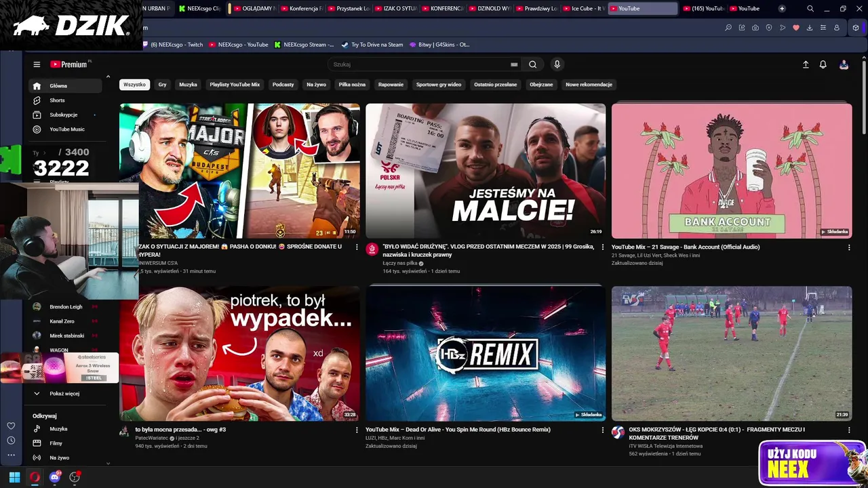Screen dimensions: 868x488
Task: Click the heart bookmark icon
Action: [x=796, y=28]
